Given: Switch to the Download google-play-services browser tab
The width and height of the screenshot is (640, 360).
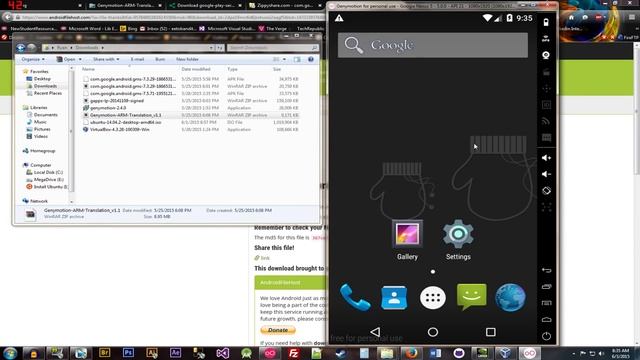Looking at the screenshot, I should (x=205, y=5).
